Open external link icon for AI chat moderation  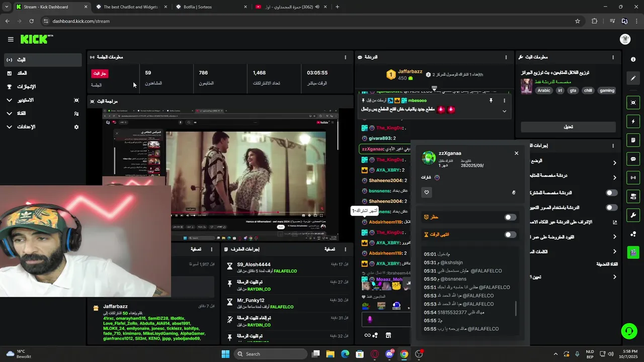coord(614,222)
